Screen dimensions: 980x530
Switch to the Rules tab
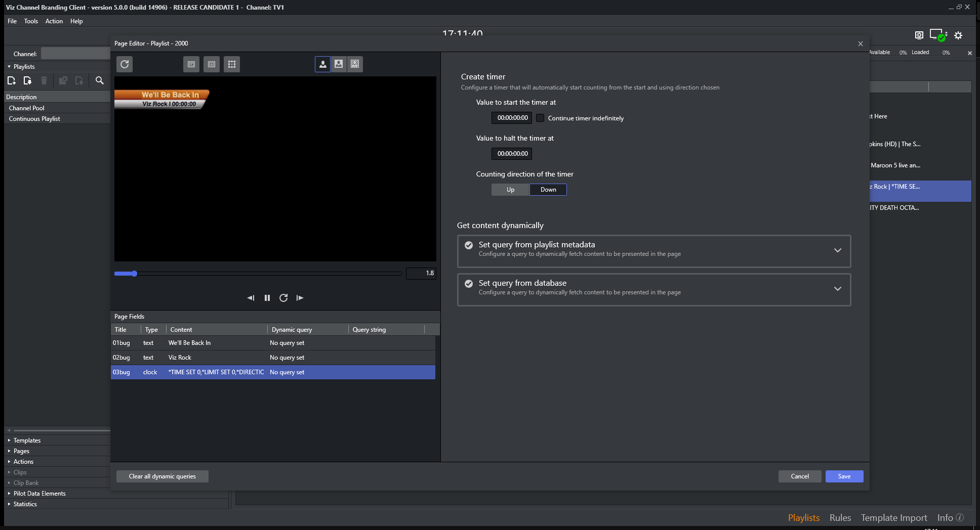click(x=840, y=518)
